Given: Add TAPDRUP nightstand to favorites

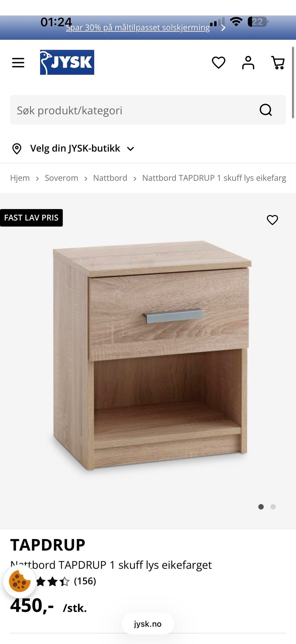Looking at the screenshot, I should click(x=272, y=220).
